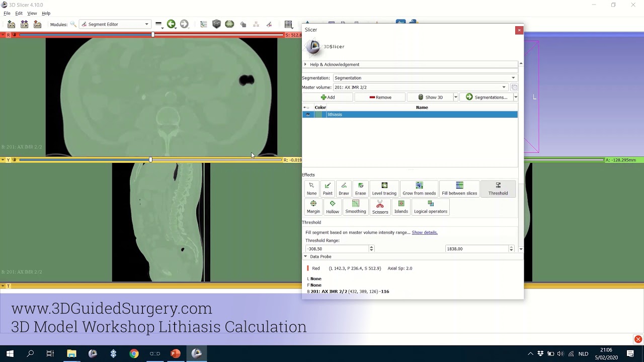The height and width of the screenshot is (362, 644).
Task: Open the Segmentation node dropdown
Action: click(x=425, y=78)
